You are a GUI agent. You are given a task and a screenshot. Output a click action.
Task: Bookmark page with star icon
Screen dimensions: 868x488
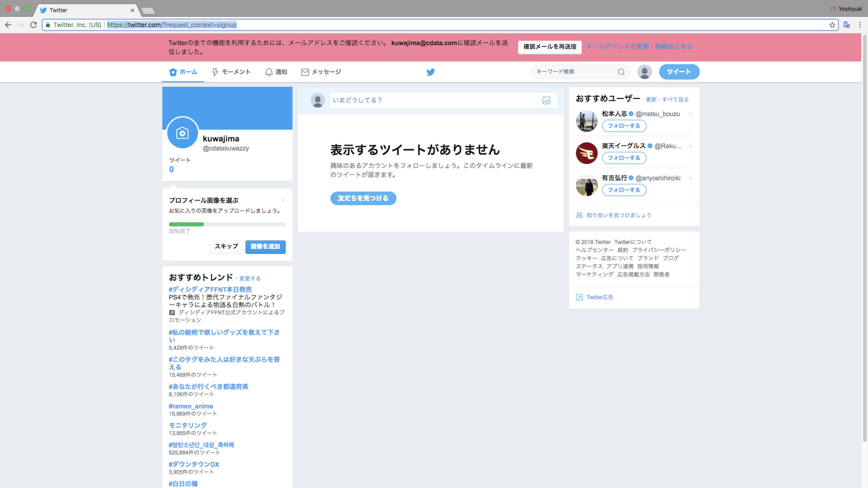pyautogui.click(x=832, y=25)
